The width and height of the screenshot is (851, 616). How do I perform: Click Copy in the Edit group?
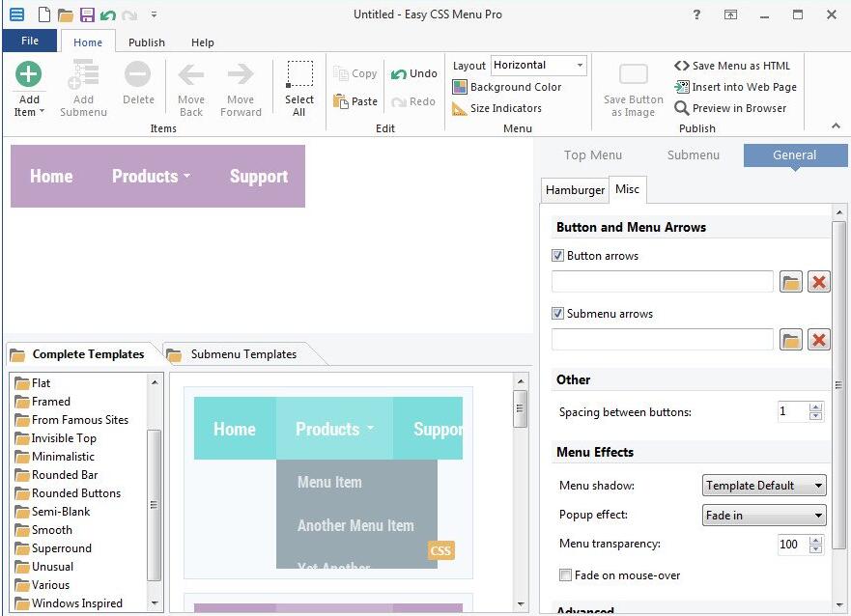tap(355, 73)
